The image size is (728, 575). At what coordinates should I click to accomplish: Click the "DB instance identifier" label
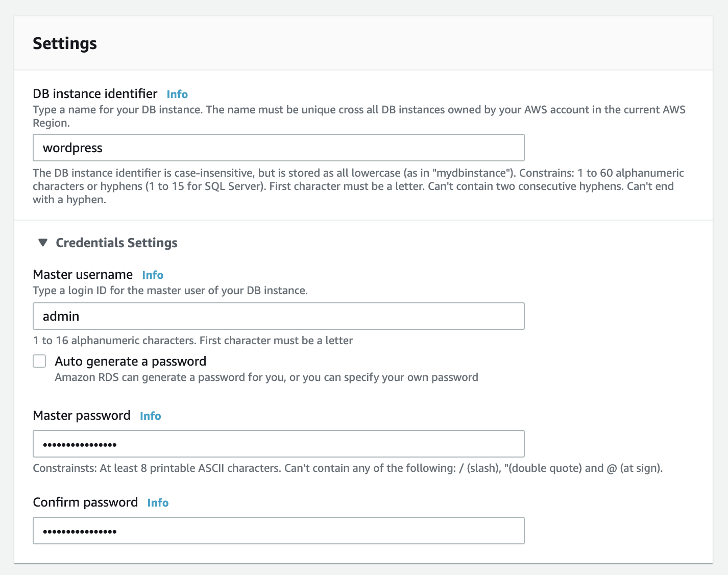95,94
